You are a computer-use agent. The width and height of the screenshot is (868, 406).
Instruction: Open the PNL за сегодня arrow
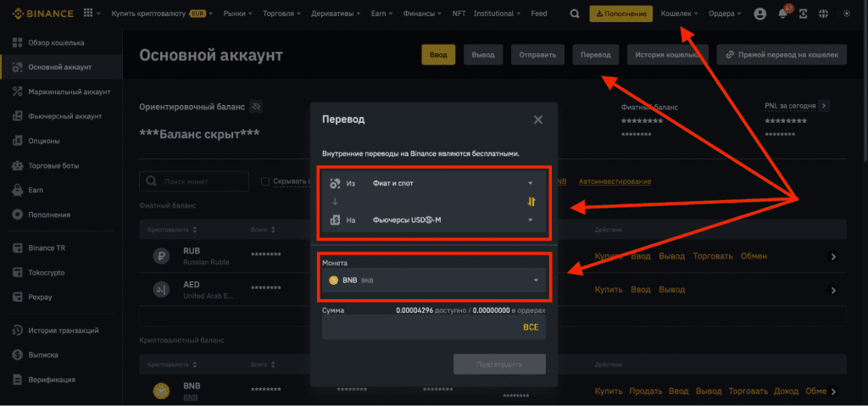(824, 106)
